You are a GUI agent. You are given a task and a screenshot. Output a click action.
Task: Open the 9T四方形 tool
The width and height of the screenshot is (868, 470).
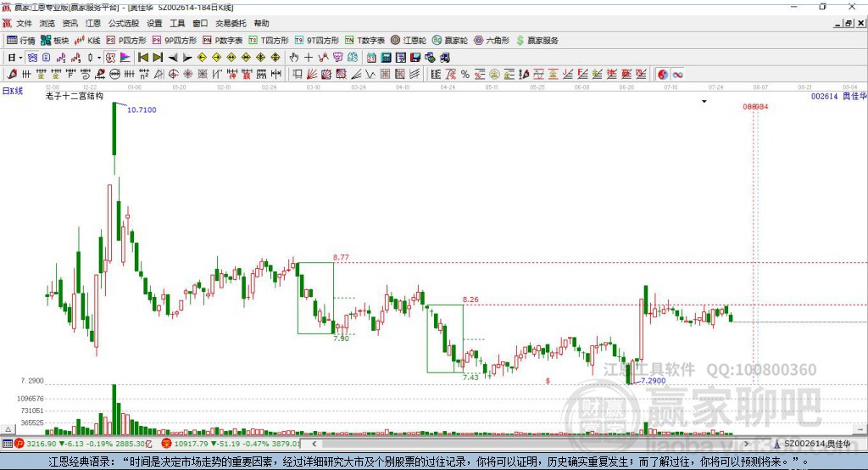point(317,41)
